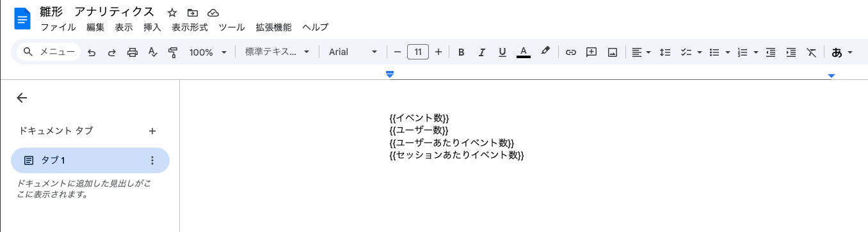The image size is (868, 232).
Task: Click the clear formatting icon
Action: click(811, 52)
